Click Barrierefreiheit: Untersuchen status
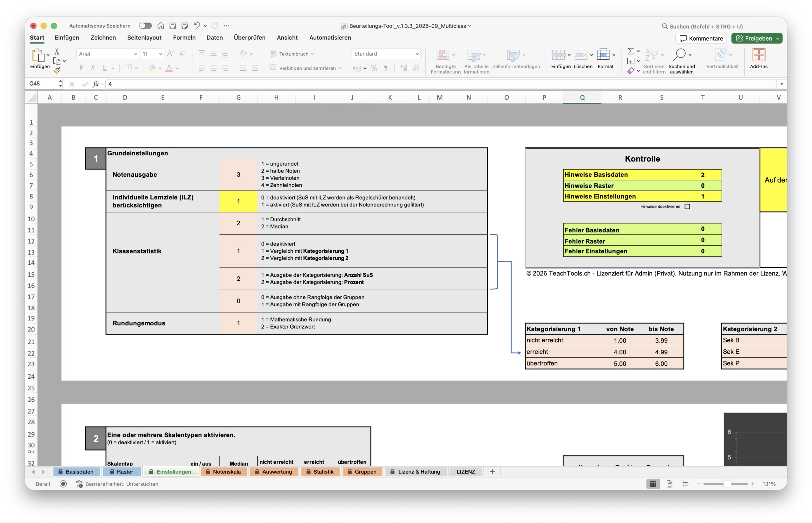The height and width of the screenshot is (523, 812). coord(117,484)
